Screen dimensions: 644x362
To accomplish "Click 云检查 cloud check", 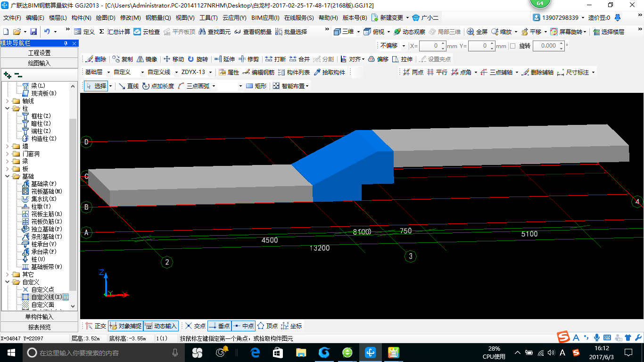I will coord(147,32).
